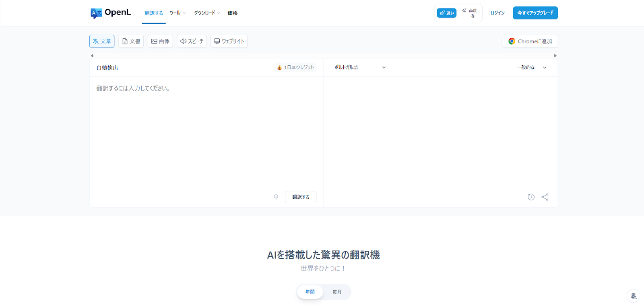Click the ログイン link

[x=497, y=13]
